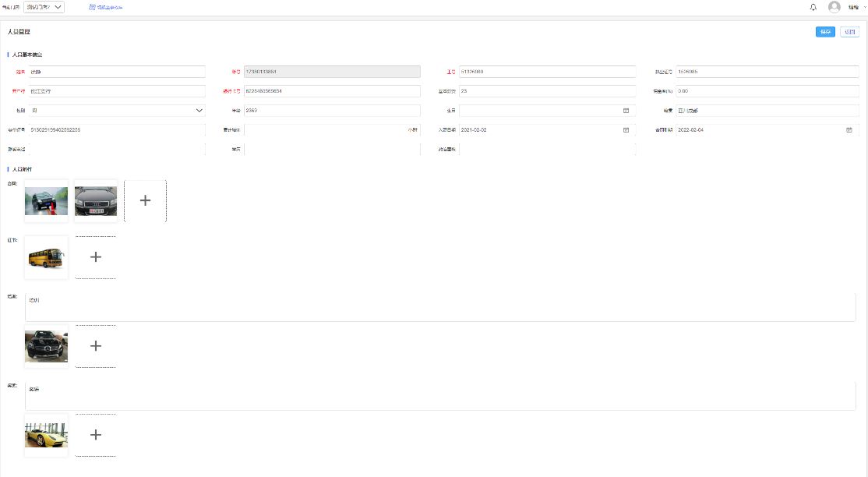Image resolution: width=868 pixels, height=477 pixels.
Task: Open the black Audi front thumbnail
Action: [x=96, y=200]
